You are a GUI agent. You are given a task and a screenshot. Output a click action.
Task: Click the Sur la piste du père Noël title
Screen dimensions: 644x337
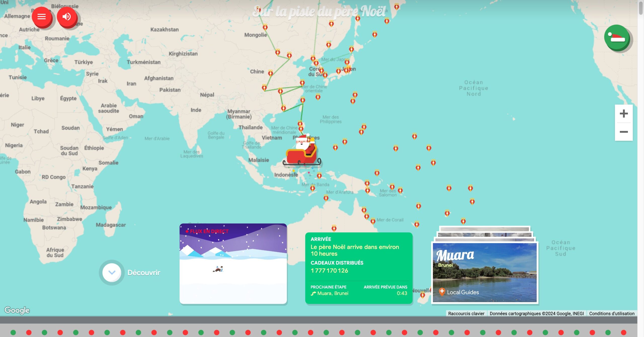[319, 12]
